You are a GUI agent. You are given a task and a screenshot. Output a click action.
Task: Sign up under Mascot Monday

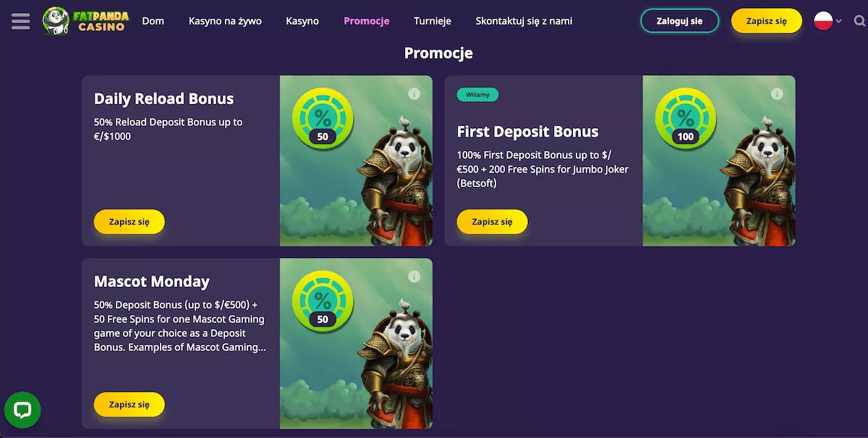point(129,405)
